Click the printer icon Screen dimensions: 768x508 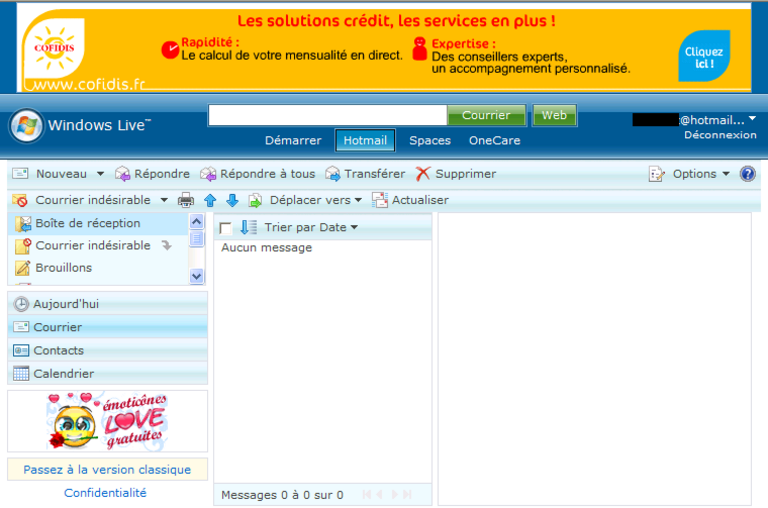pos(186,200)
